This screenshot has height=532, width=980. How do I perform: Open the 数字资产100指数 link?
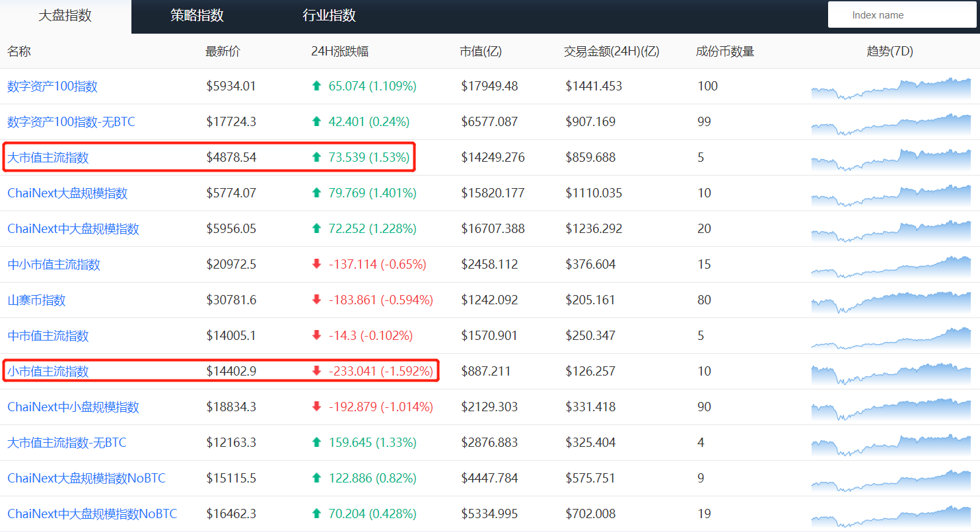pyautogui.click(x=52, y=86)
